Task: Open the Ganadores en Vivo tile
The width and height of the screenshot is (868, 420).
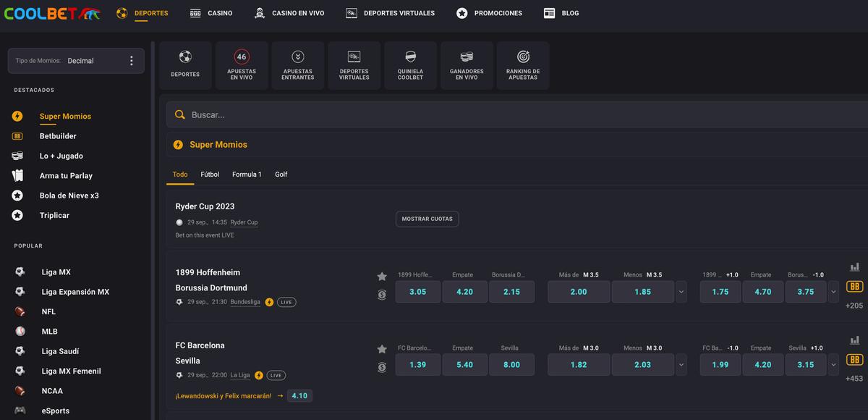Action: click(x=467, y=65)
